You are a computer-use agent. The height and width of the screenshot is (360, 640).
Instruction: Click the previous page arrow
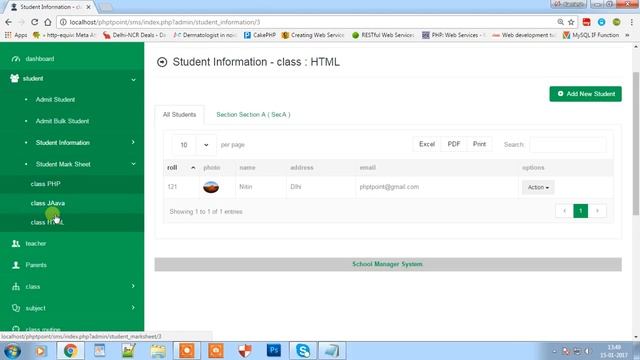564,211
